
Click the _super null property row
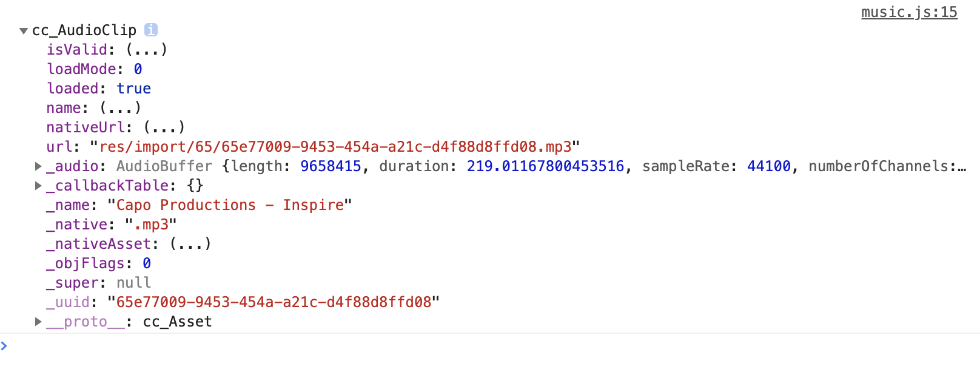click(x=99, y=283)
